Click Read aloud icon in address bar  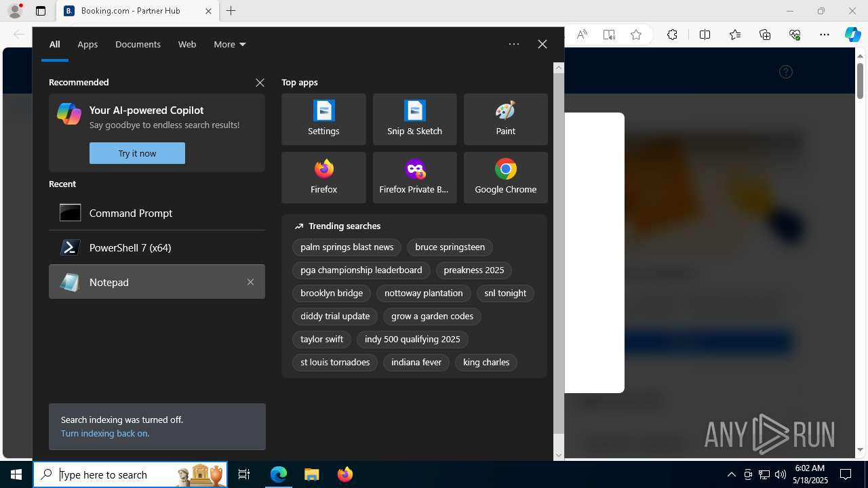(582, 35)
